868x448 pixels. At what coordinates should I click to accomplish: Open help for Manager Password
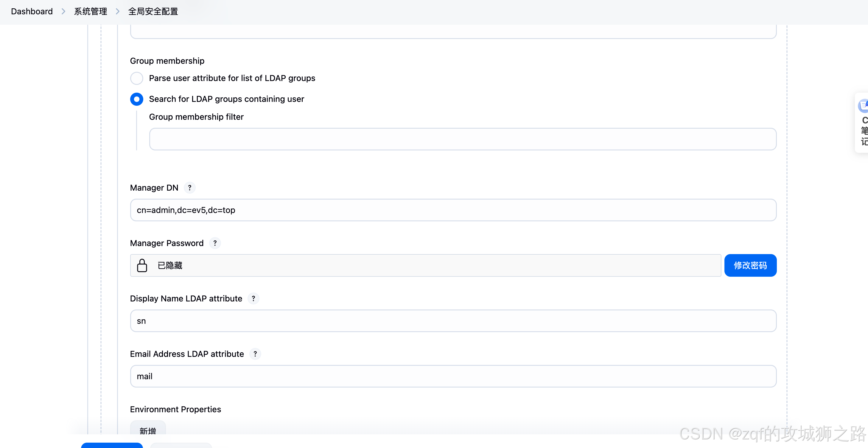215,243
